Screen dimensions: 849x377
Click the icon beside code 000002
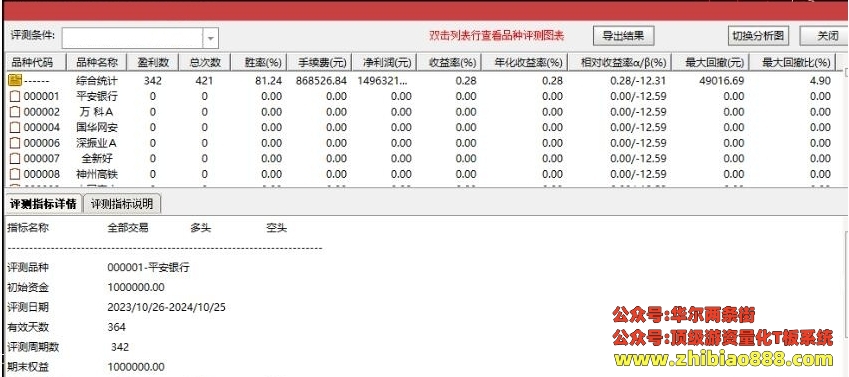pos(15,112)
